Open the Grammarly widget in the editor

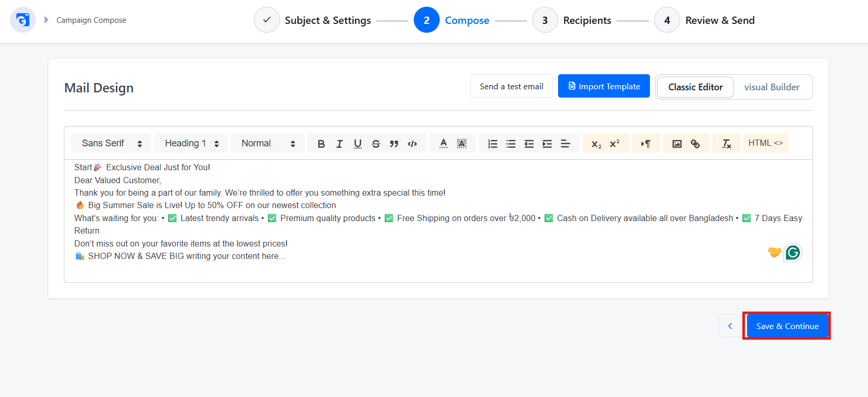[793, 253]
